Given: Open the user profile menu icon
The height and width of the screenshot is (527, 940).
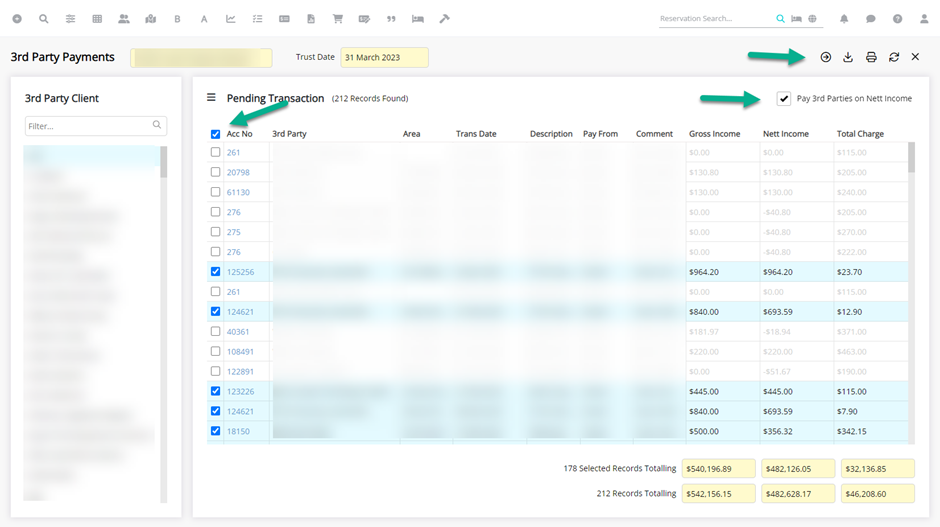Looking at the screenshot, I should point(924,19).
